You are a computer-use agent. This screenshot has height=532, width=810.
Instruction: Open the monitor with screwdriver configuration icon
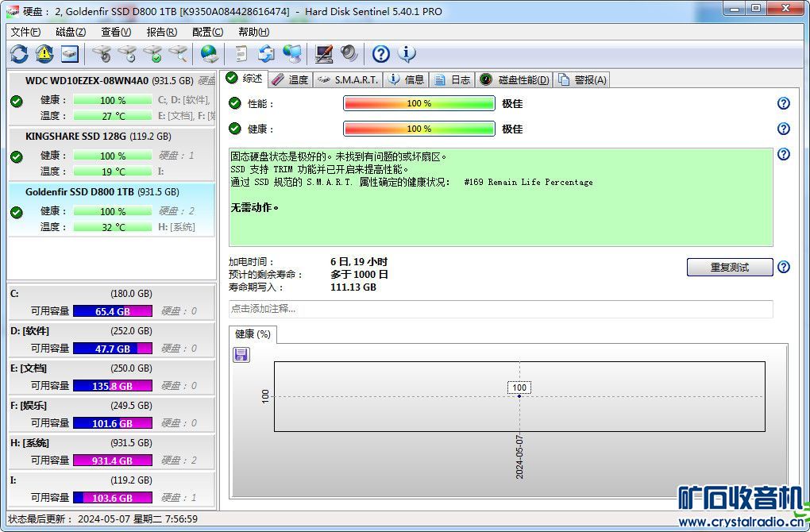324,54
